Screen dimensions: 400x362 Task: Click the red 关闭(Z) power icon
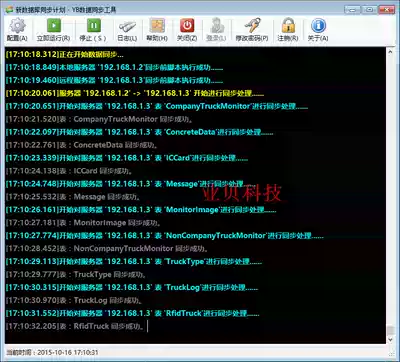tap(187, 25)
